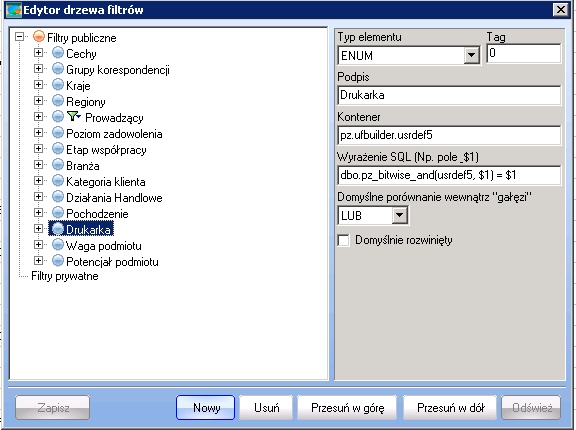
Task: Expand the Grupy korespondencji node
Action: coord(38,69)
